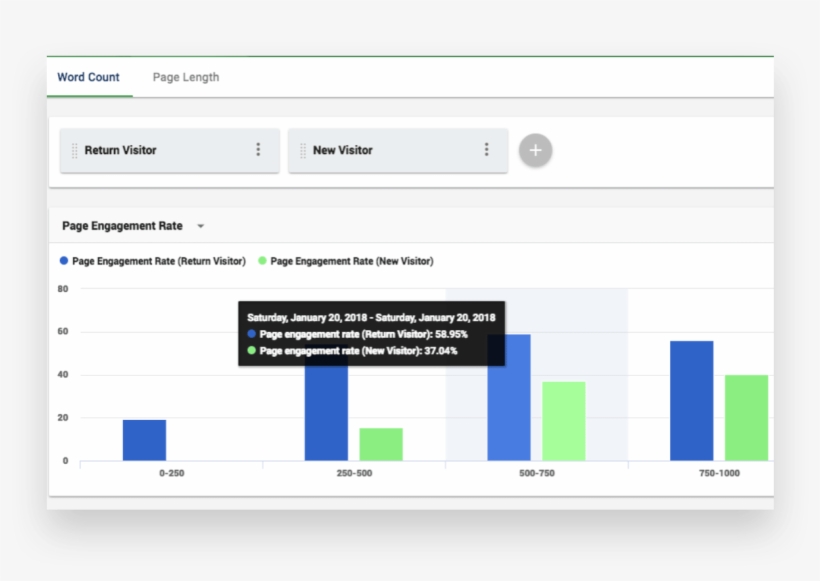Click the New Visitor card label
The height and width of the screenshot is (581, 820).
tap(345, 150)
